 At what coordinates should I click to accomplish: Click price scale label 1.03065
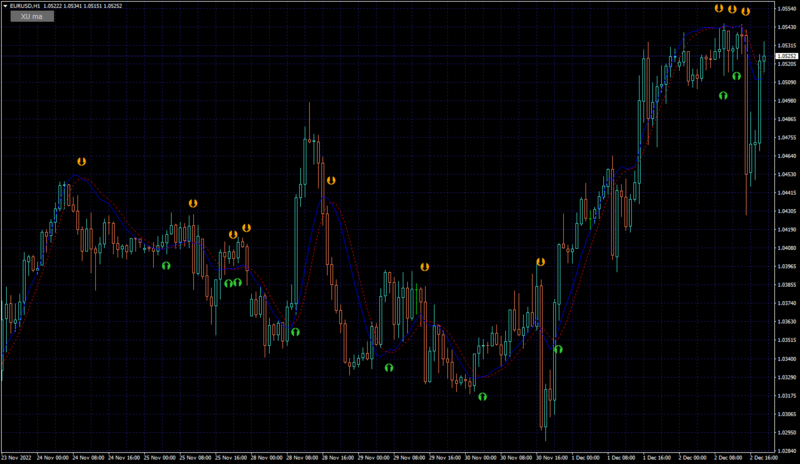pyautogui.click(x=787, y=414)
